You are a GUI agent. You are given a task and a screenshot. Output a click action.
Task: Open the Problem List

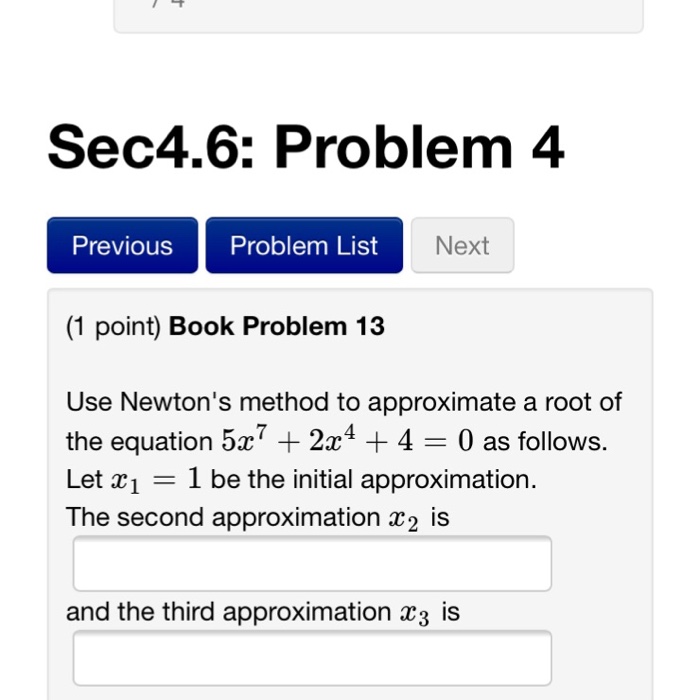click(304, 246)
